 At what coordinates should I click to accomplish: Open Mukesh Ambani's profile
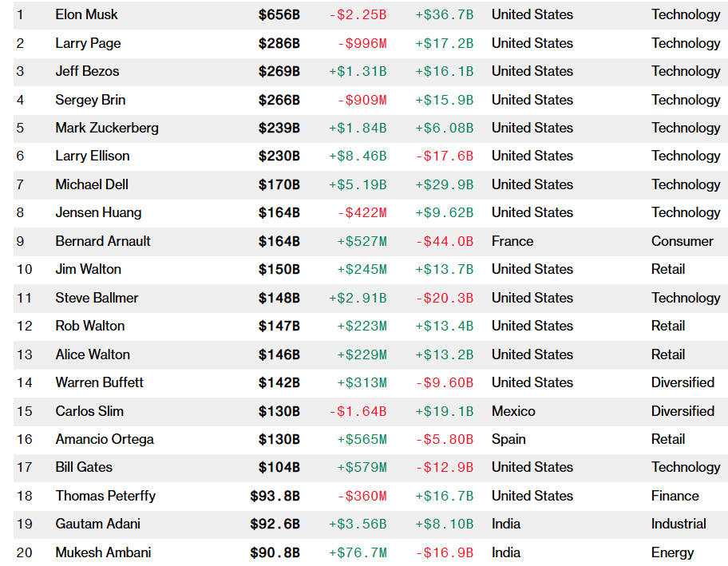(x=103, y=552)
